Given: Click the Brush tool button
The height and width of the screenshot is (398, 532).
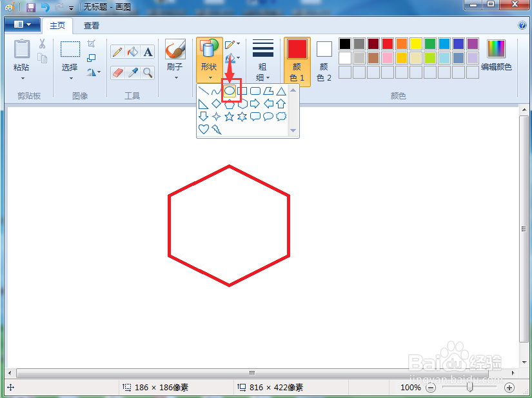Looking at the screenshot, I should 175,49.
